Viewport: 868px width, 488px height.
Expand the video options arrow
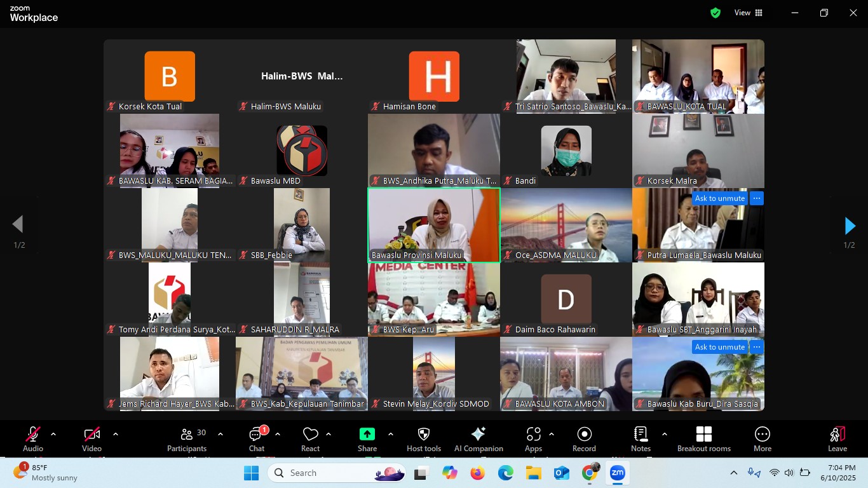pos(116,434)
